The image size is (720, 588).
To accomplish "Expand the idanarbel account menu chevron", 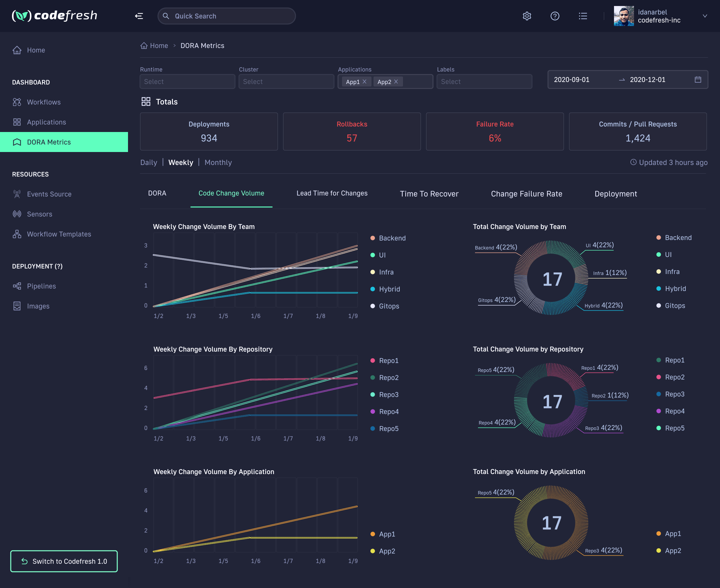I will (x=705, y=16).
